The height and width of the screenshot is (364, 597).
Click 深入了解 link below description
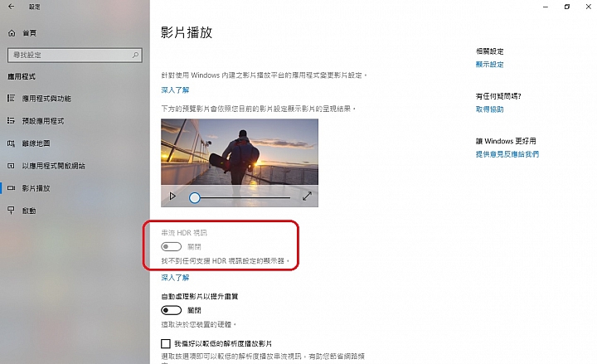point(175,90)
